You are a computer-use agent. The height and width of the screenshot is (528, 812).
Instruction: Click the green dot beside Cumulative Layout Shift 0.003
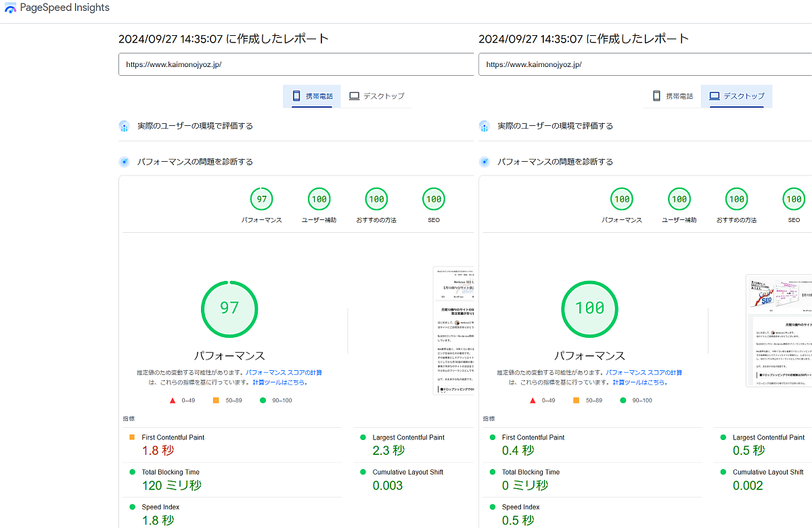[363, 472]
